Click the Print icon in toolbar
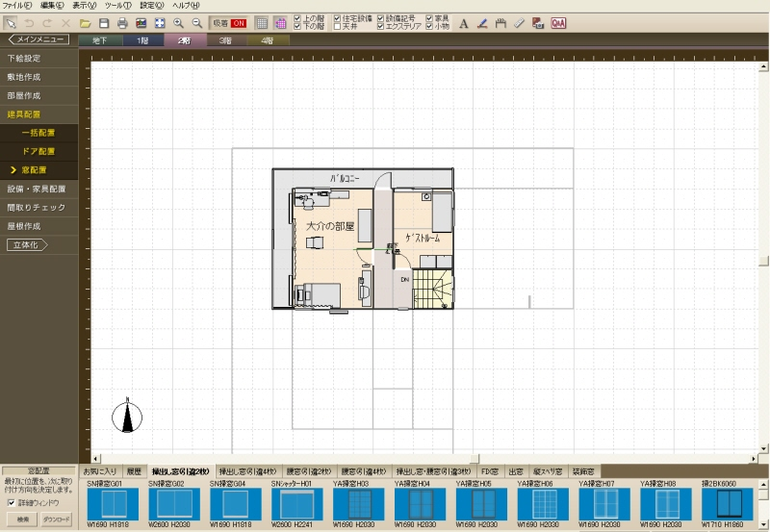 pyautogui.click(x=122, y=22)
